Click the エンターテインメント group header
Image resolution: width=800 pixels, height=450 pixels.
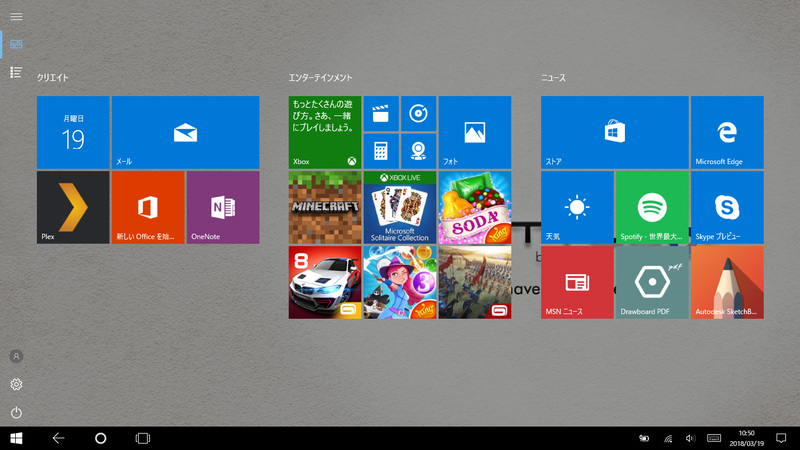pyautogui.click(x=320, y=78)
